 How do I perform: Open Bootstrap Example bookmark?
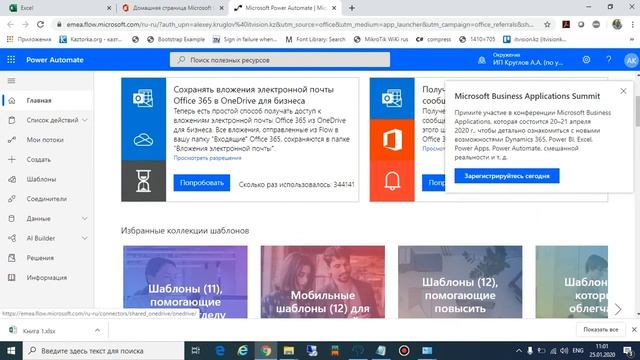(x=176, y=39)
